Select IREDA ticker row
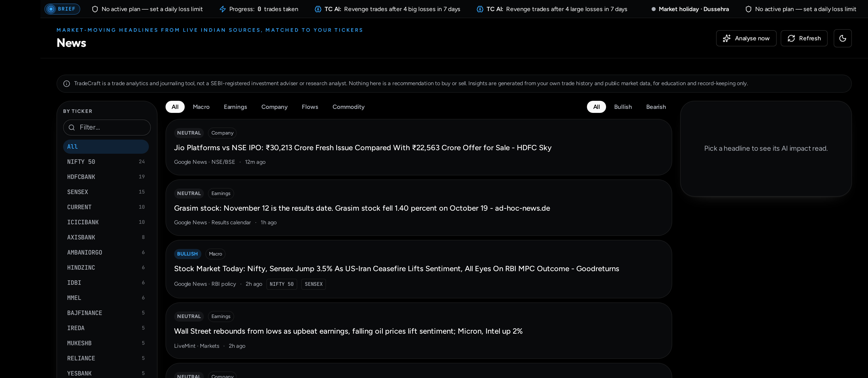The width and height of the screenshot is (868, 378). pyautogui.click(x=106, y=328)
